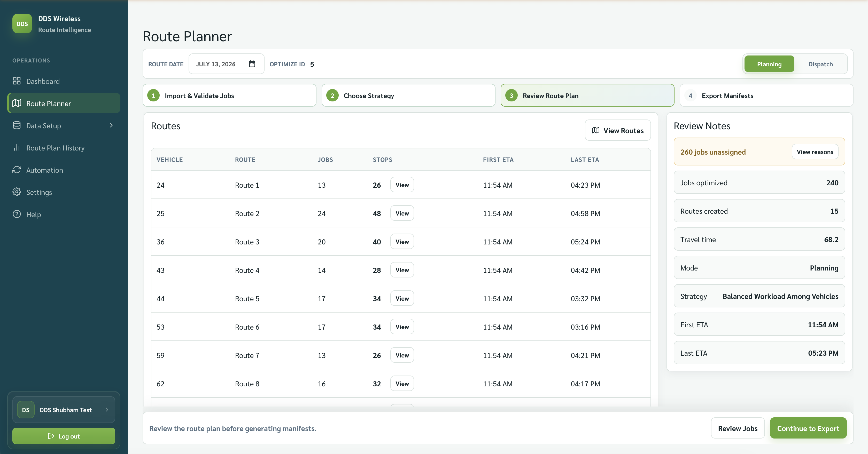Click the 05:23 PM Last ETA value
868x454 pixels.
pos(823,353)
